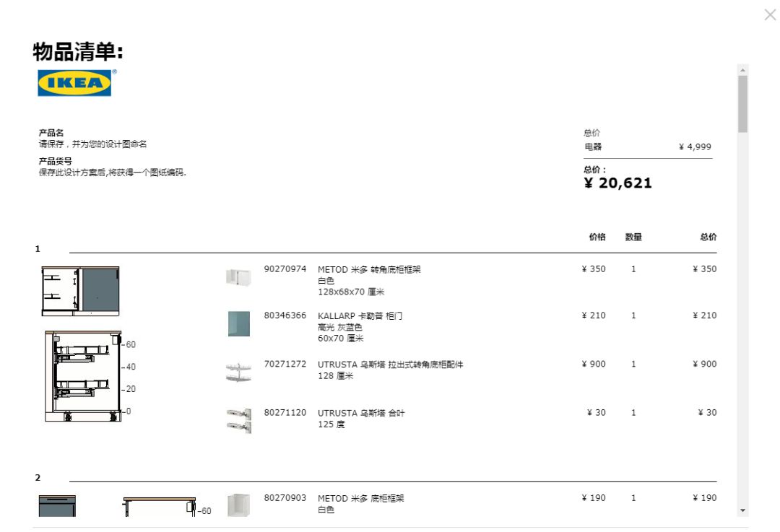Select the METOD 底柜框架 white cabinet thumbnail
Screen dimensions: 780x532
pos(238,503)
